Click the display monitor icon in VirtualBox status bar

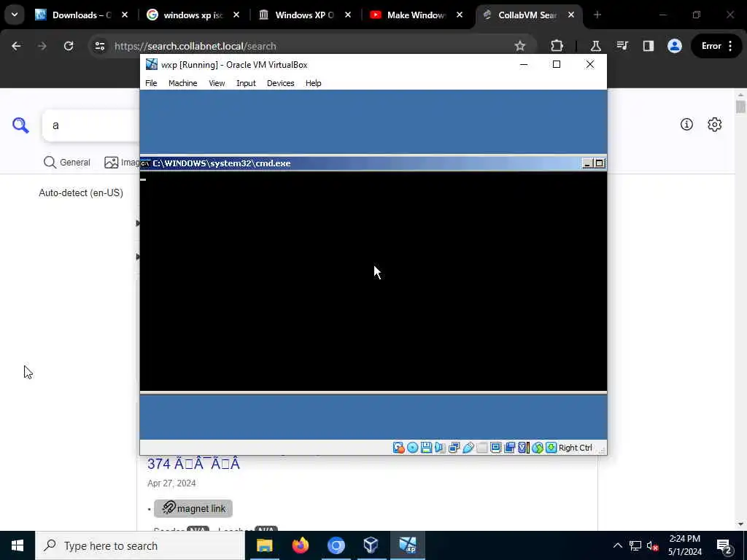tap(495, 448)
